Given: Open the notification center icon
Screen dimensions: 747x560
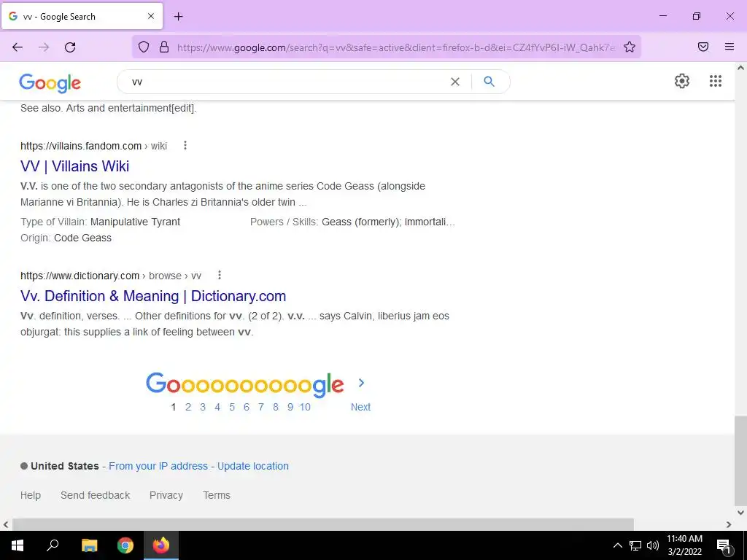Looking at the screenshot, I should click(x=724, y=546).
